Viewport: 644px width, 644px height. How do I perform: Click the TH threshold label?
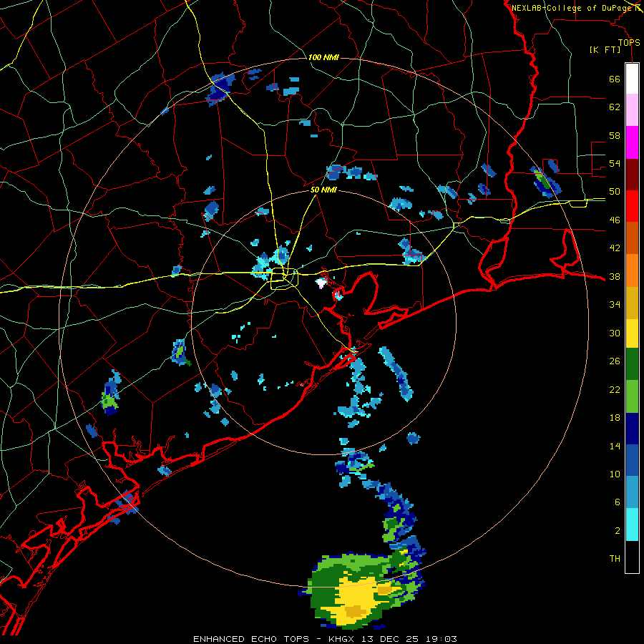615,559
